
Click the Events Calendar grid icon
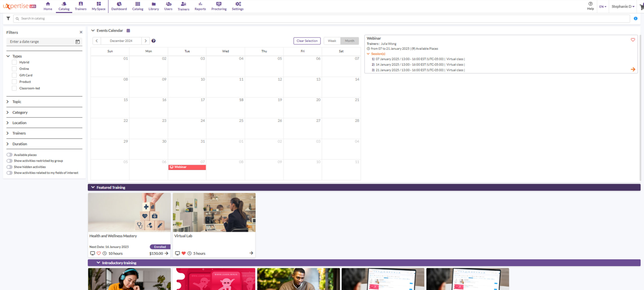[128, 30]
